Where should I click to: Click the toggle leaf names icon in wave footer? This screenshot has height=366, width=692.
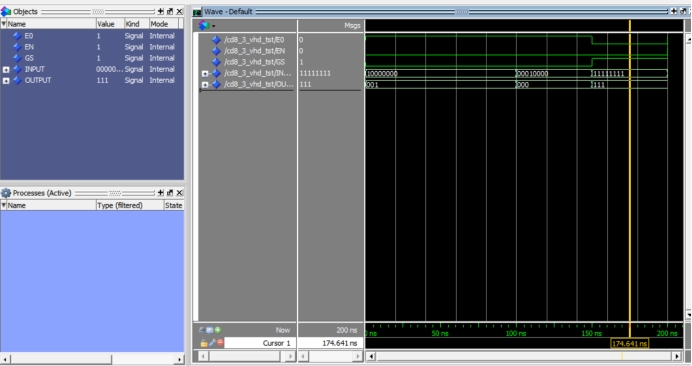pyautogui.click(x=202, y=330)
